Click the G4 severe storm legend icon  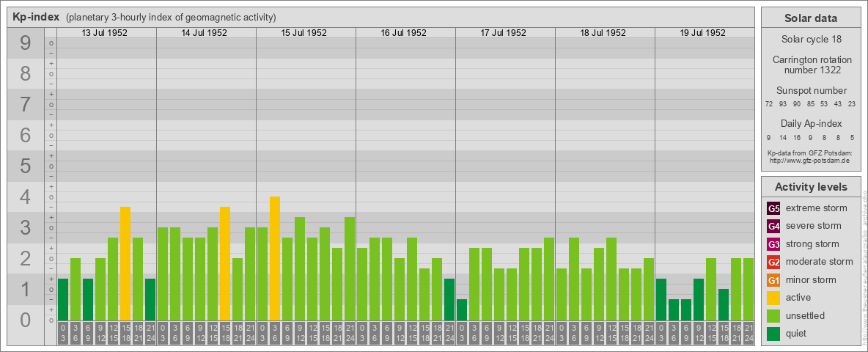[773, 227]
